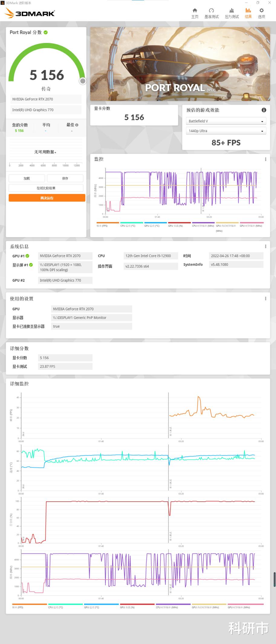Open the Home (主页) tab

[195, 13]
